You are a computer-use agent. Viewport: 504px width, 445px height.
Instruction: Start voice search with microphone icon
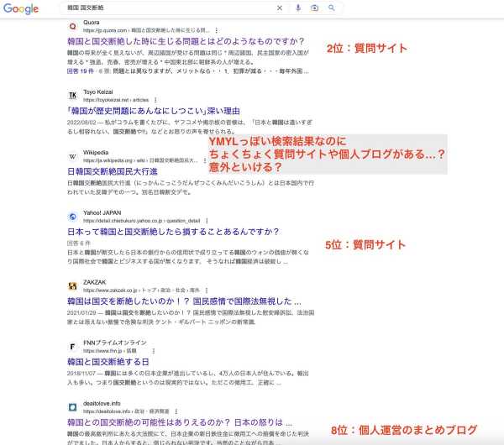(298, 8)
